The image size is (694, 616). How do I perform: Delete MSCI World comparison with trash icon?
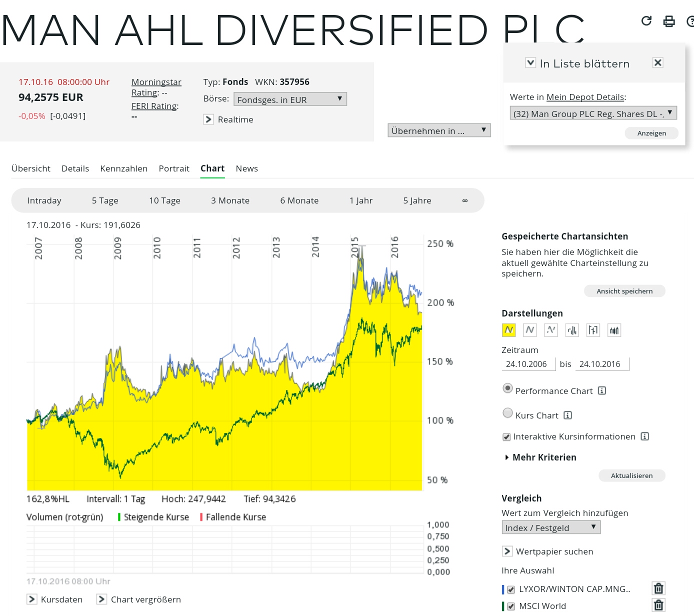click(x=658, y=605)
